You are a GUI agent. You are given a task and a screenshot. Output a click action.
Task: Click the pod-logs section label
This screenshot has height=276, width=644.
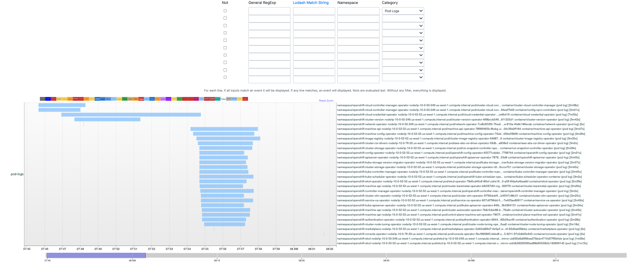(x=17, y=174)
